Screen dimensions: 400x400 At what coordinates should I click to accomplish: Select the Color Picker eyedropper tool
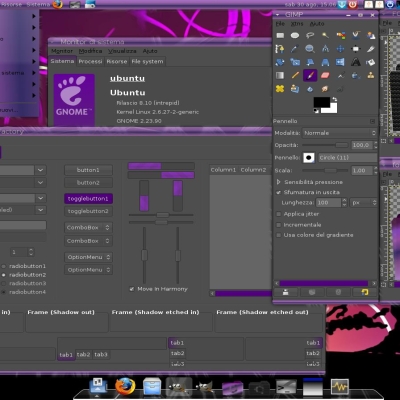coord(295,49)
